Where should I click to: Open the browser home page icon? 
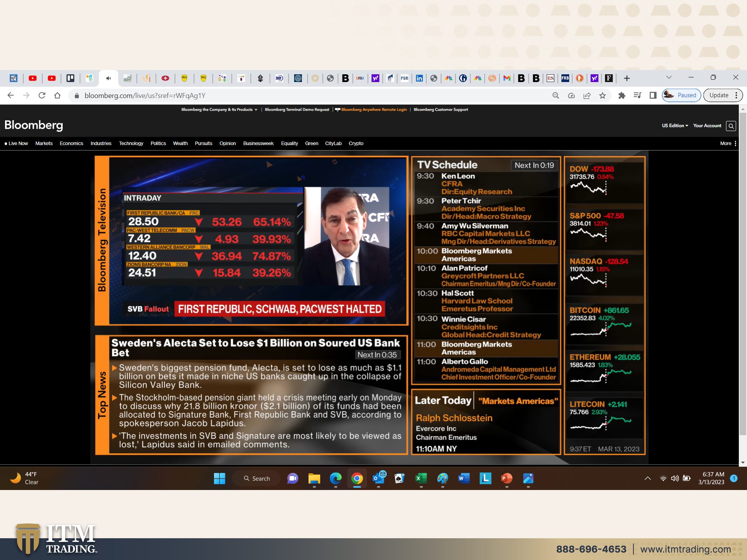pyautogui.click(x=57, y=95)
